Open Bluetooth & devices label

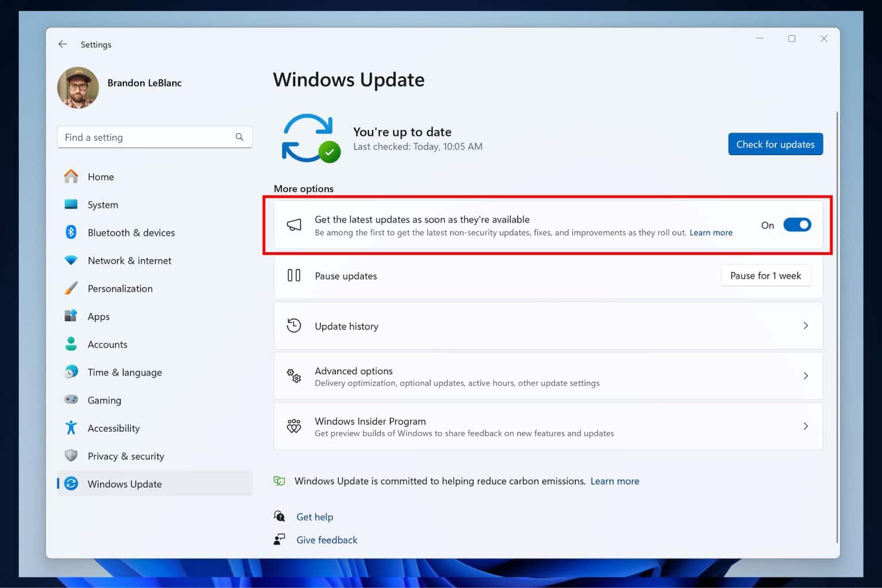(131, 233)
